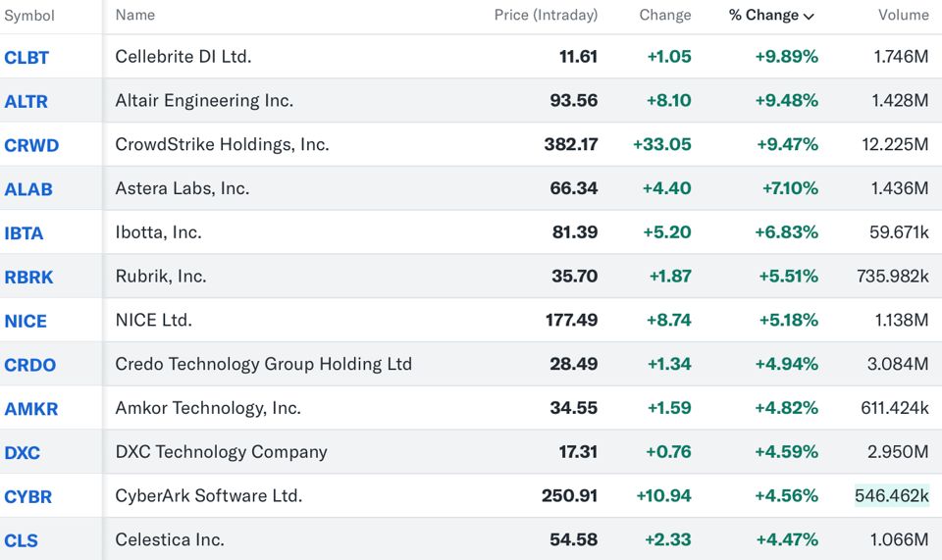Click the Change column header
The width and height of the screenshot is (942, 560).
[x=664, y=15]
